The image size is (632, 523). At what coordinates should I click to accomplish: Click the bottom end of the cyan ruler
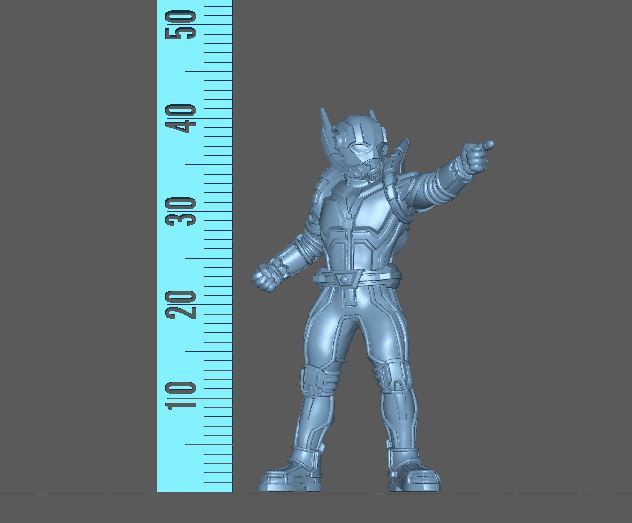tap(195, 487)
